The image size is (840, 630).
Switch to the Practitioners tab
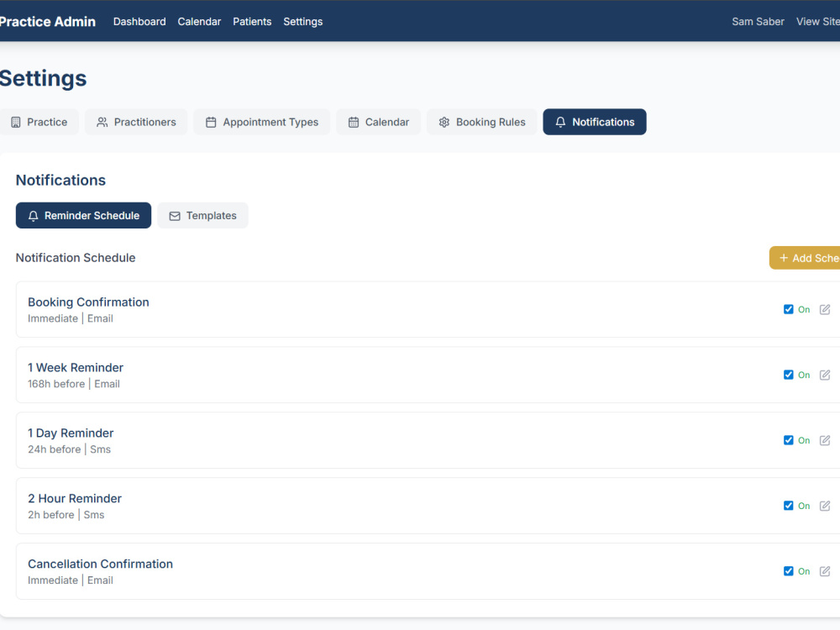pos(136,122)
